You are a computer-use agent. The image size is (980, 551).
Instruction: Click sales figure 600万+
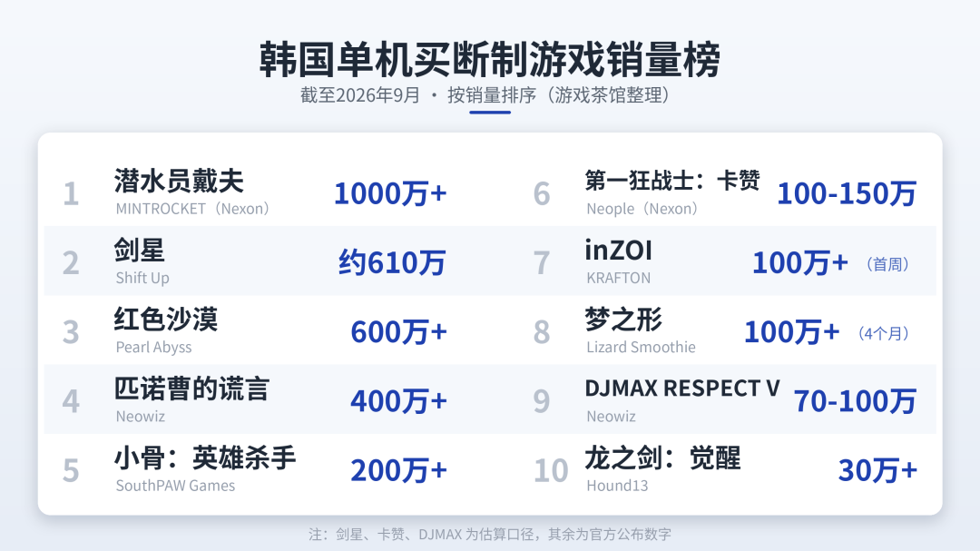point(398,332)
